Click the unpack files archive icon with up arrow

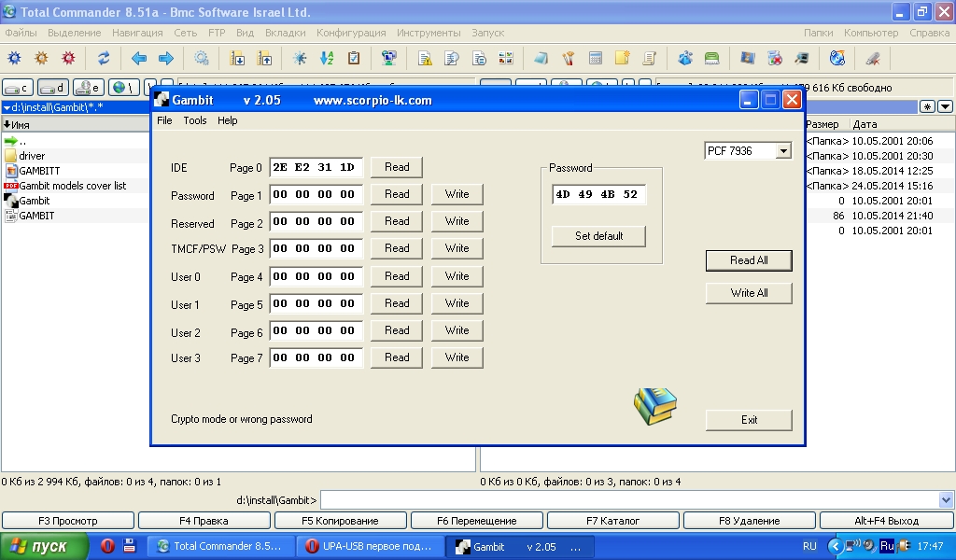[x=264, y=59]
